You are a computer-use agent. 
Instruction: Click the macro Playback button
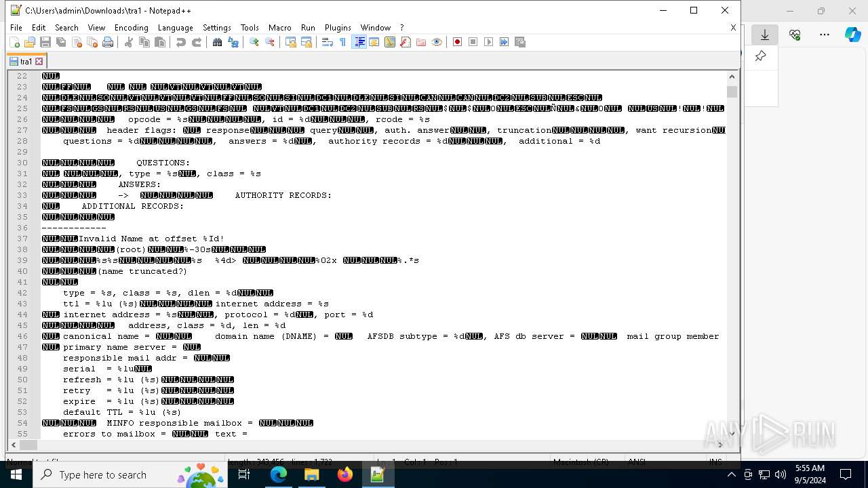(x=489, y=42)
